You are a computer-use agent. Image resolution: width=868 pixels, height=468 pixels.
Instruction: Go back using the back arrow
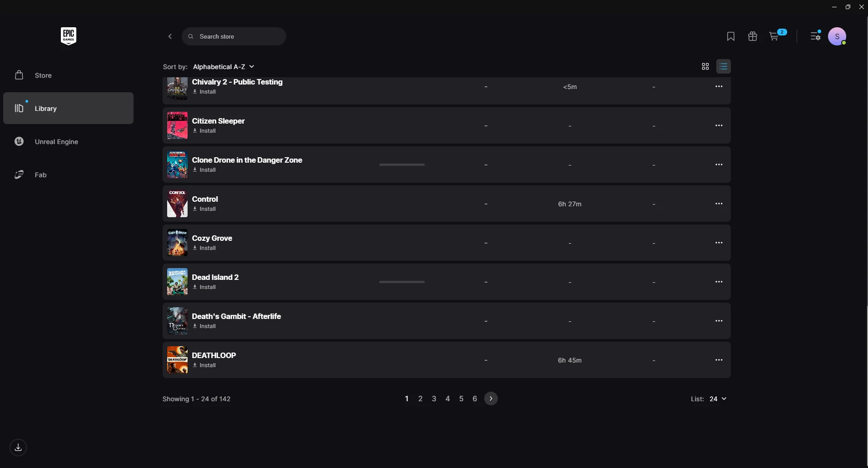point(170,36)
